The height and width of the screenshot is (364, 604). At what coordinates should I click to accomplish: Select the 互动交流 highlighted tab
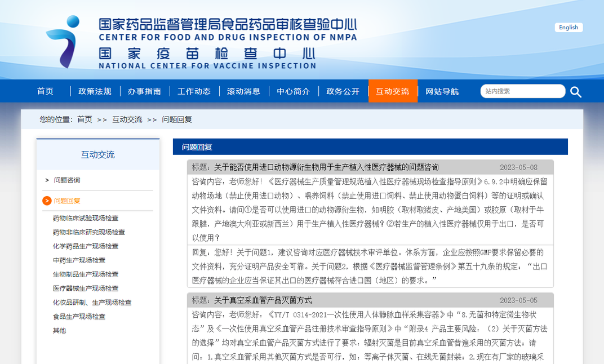coord(393,91)
